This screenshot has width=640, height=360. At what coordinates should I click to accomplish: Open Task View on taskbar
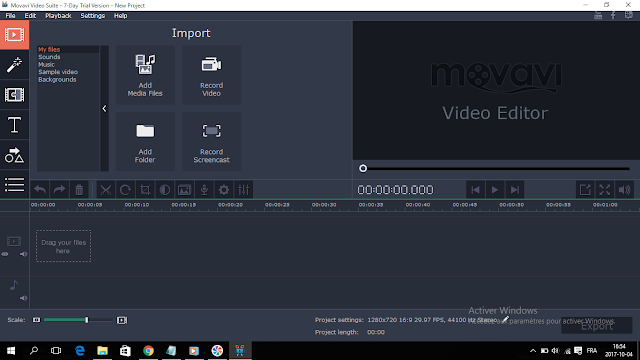(56, 351)
